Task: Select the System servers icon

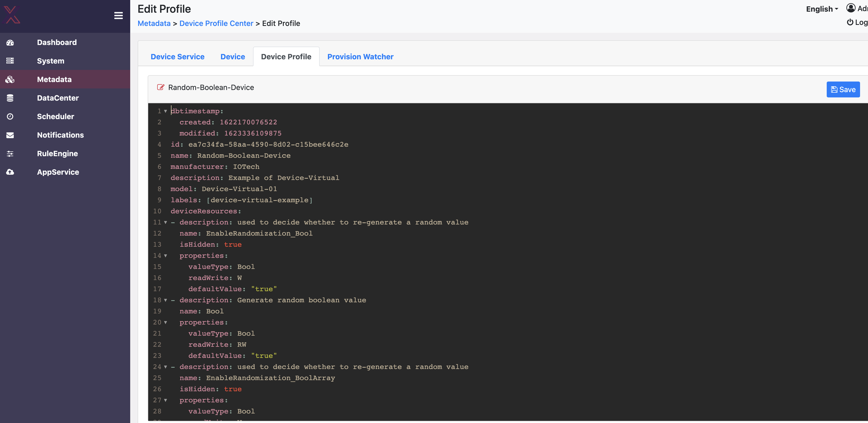Action: (10, 61)
